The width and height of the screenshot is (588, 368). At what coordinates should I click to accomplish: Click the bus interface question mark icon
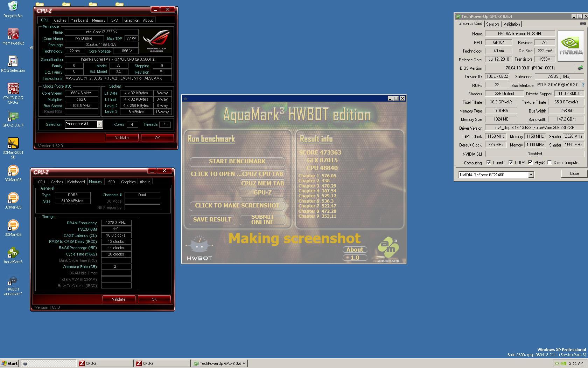point(583,85)
